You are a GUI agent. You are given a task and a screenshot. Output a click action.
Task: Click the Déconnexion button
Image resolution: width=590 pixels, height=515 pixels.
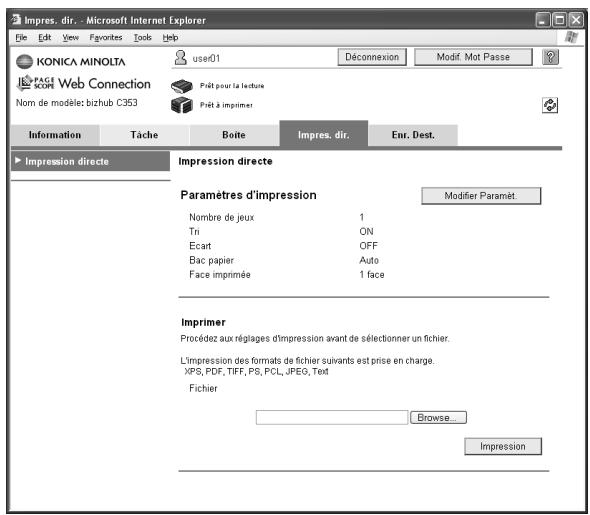pos(372,57)
